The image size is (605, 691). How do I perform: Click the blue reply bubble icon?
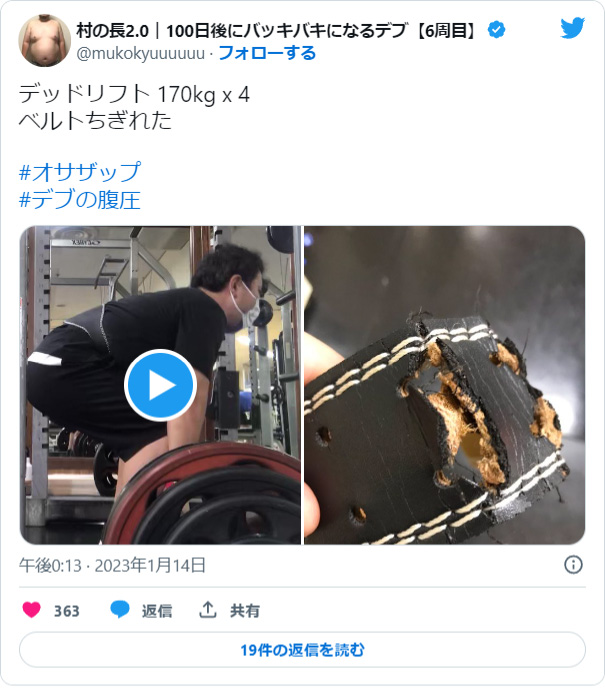(x=119, y=610)
